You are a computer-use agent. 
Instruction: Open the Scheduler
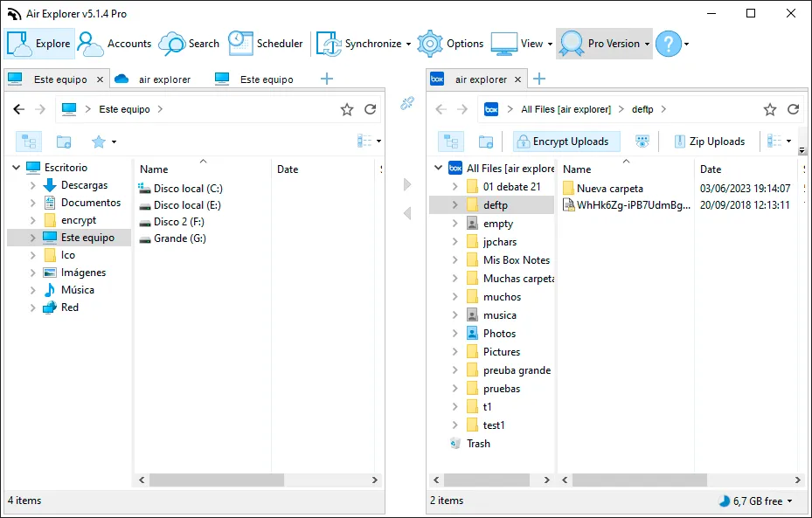pyautogui.click(x=265, y=44)
